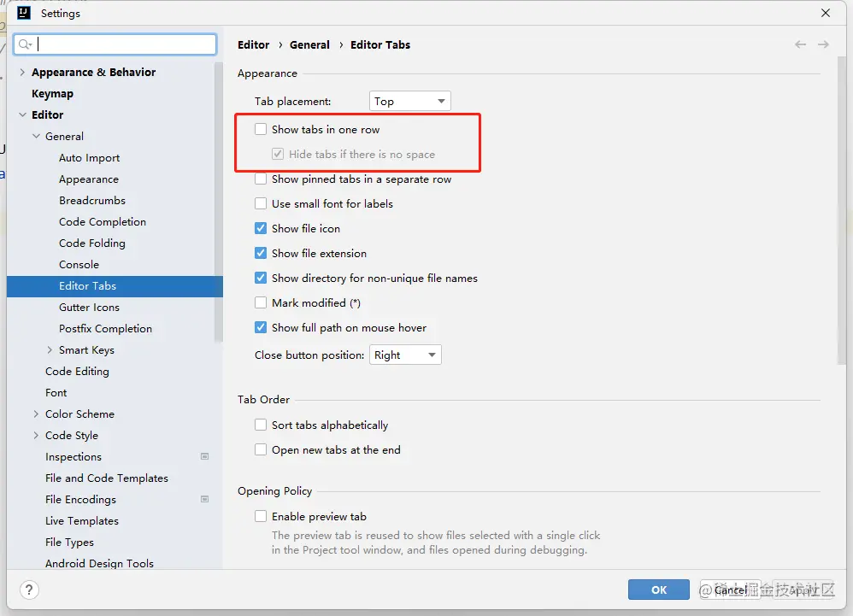Screen dimensions: 853x616
Task: Collapse the General tree node
Action: click(x=36, y=136)
